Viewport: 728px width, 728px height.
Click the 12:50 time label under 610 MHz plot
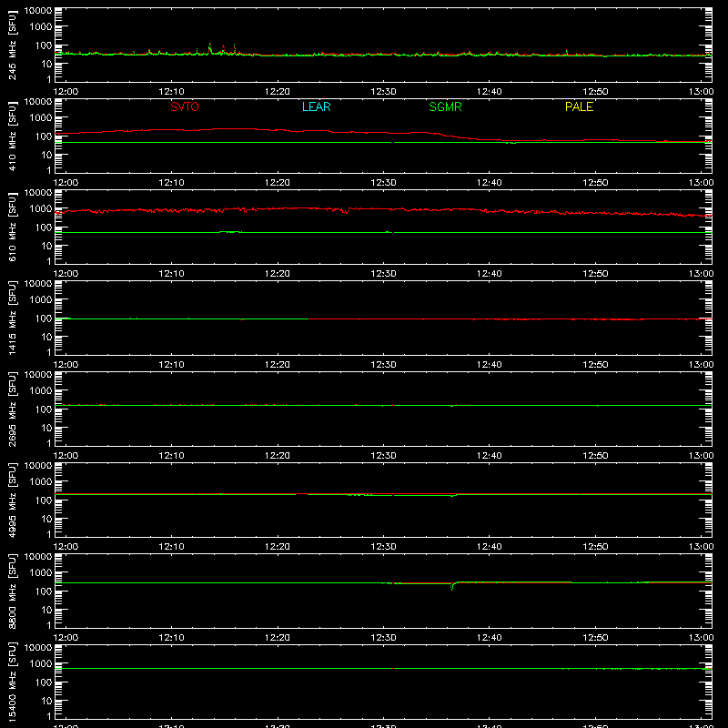(595, 274)
